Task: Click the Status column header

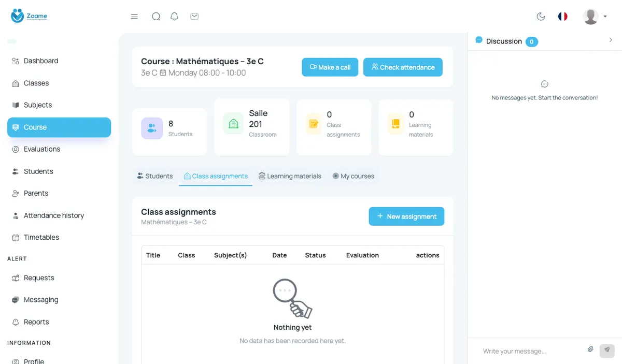Action: pyautogui.click(x=315, y=255)
